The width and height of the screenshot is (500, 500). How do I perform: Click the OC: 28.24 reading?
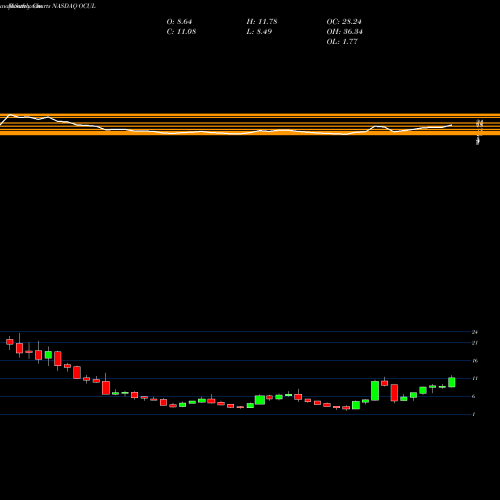[x=344, y=22]
